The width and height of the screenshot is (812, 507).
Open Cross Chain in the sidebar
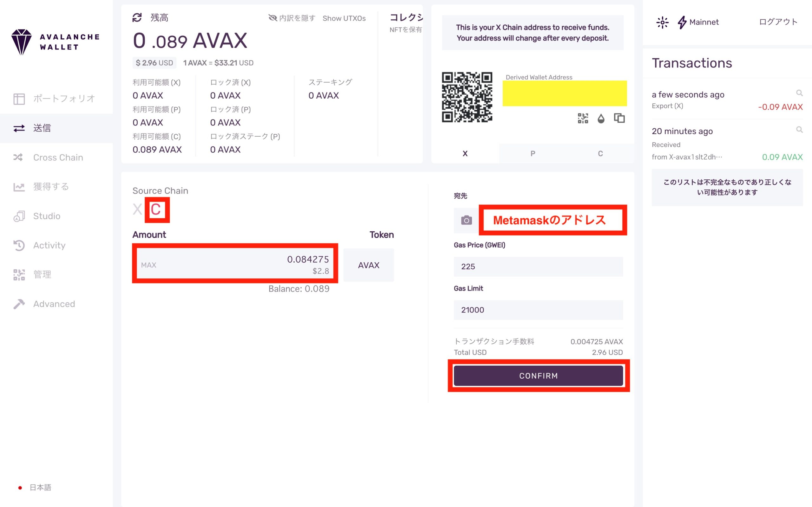point(58,157)
